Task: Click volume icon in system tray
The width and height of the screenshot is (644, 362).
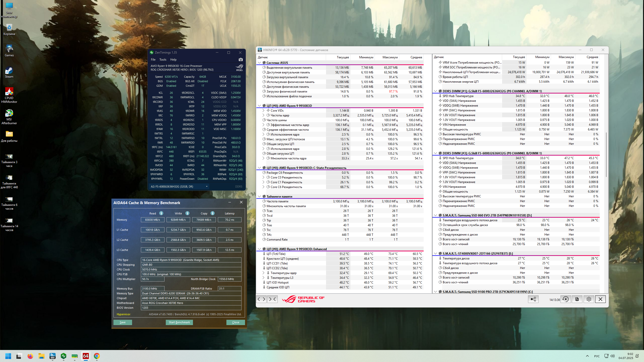Action: click(x=612, y=356)
